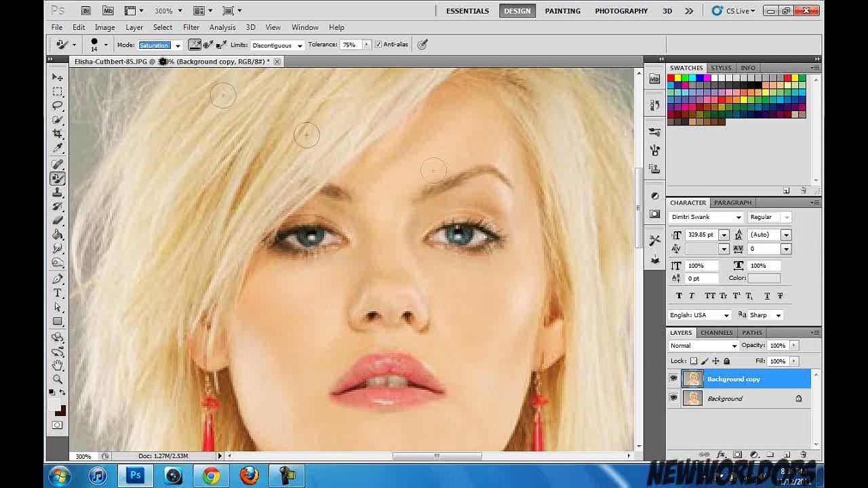Toggle Quick Mask mode

[x=57, y=425]
